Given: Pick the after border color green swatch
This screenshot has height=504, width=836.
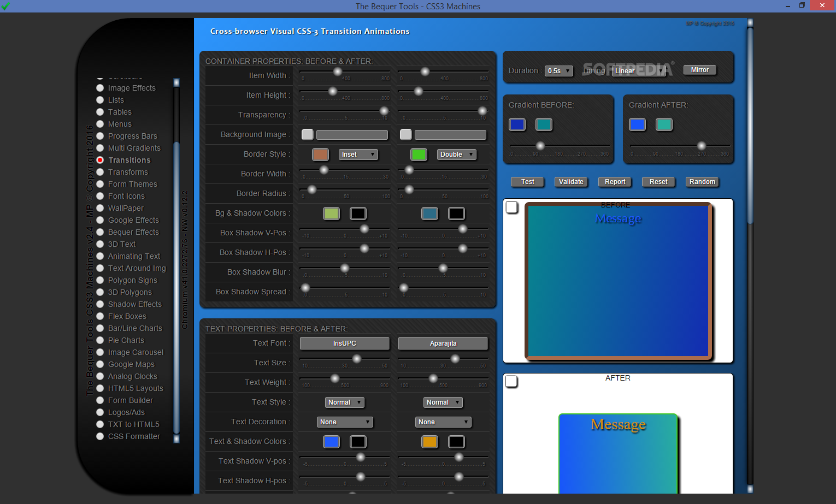Looking at the screenshot, I should tap(419, 155).
